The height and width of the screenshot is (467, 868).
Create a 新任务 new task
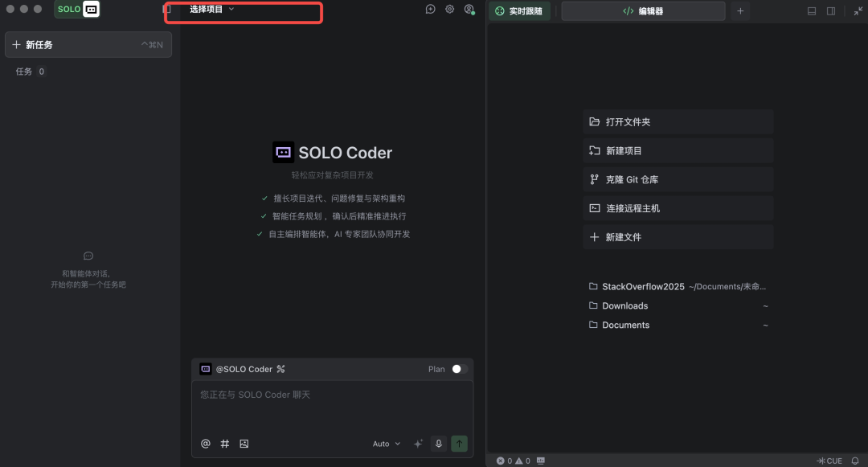coord(88,45)
